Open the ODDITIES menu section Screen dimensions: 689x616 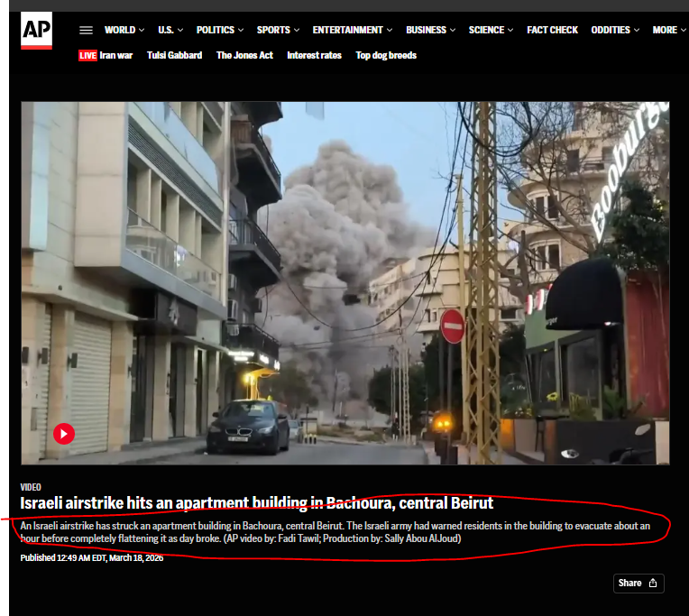click(611, 30)
